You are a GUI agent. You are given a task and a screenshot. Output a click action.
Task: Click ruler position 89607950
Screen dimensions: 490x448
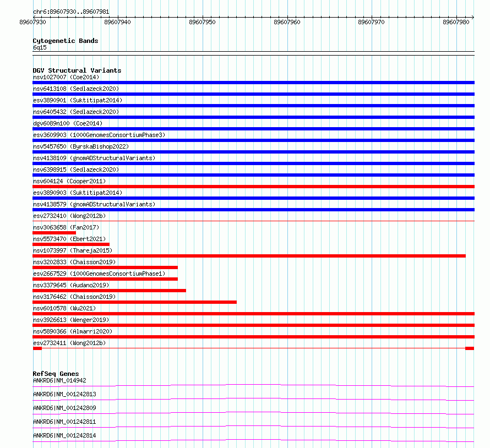tap(202, 22)
